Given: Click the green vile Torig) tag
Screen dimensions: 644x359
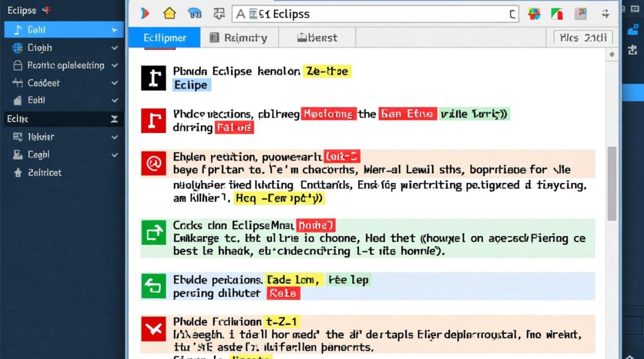Looking at the screenshot, I should [x=474, y=114].
